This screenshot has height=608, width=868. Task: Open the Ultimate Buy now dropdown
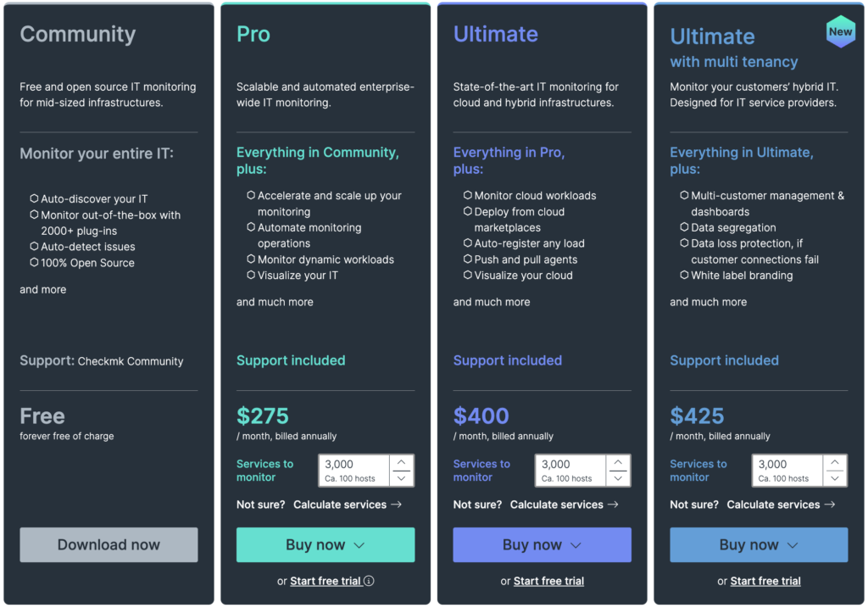tap(542, 545)
